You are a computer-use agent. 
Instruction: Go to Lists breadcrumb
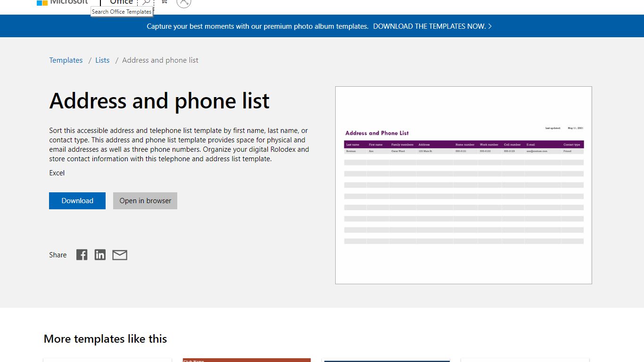click(102, 60)
